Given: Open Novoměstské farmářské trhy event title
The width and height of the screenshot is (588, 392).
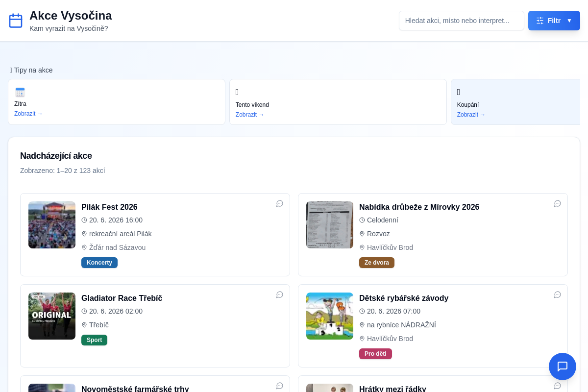Looking at the screenshot, I should [x=135, y=389].
